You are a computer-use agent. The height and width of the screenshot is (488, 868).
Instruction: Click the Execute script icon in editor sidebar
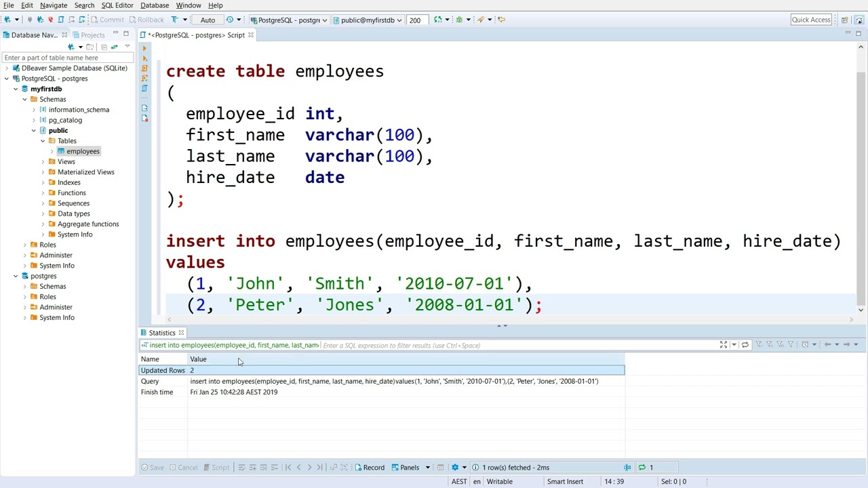[144, 68]
